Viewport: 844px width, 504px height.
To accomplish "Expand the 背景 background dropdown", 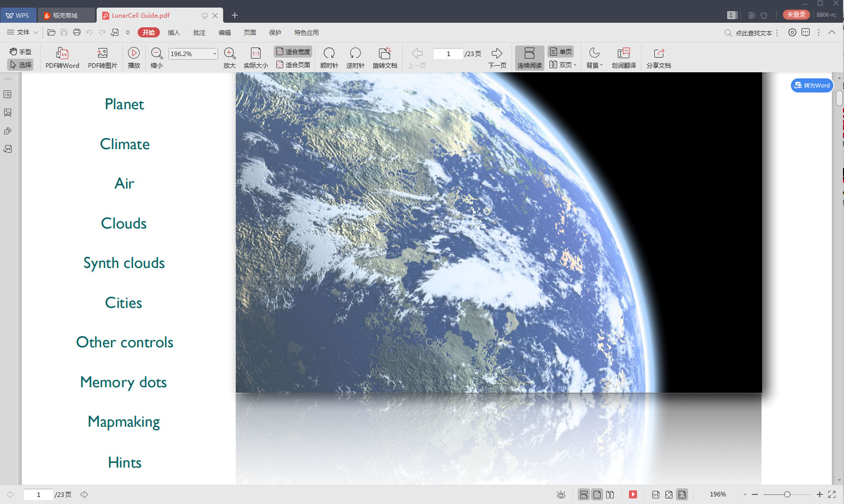I will (601, 66).
